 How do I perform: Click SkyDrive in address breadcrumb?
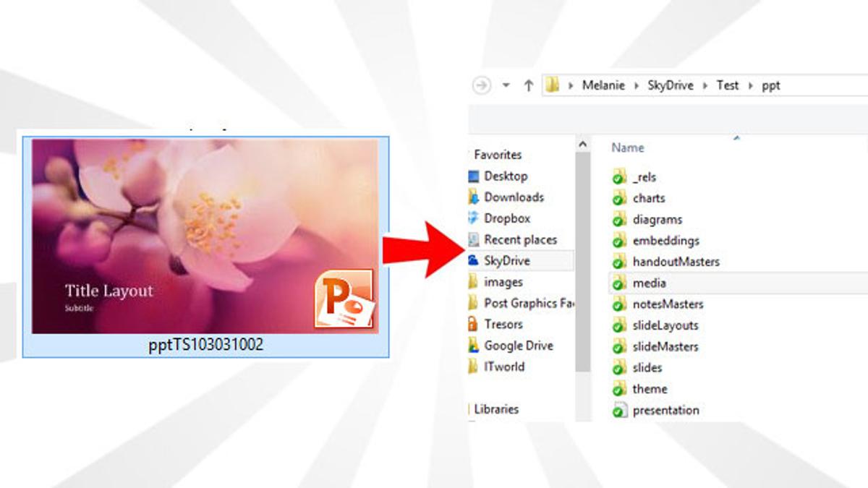tap(671, 85)
